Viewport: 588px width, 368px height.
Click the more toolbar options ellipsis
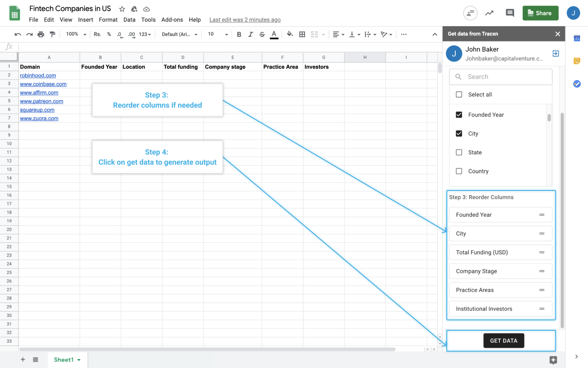click(x=404, y=34)
